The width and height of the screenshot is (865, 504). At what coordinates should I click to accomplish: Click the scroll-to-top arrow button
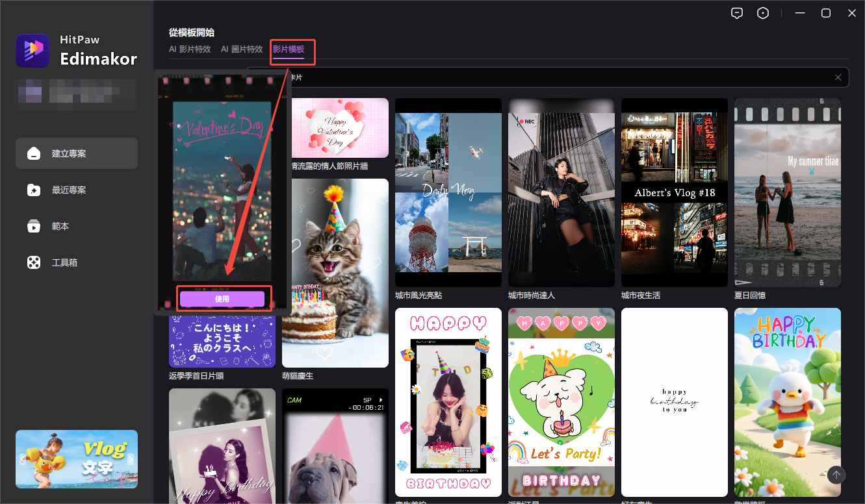point(838,475)
